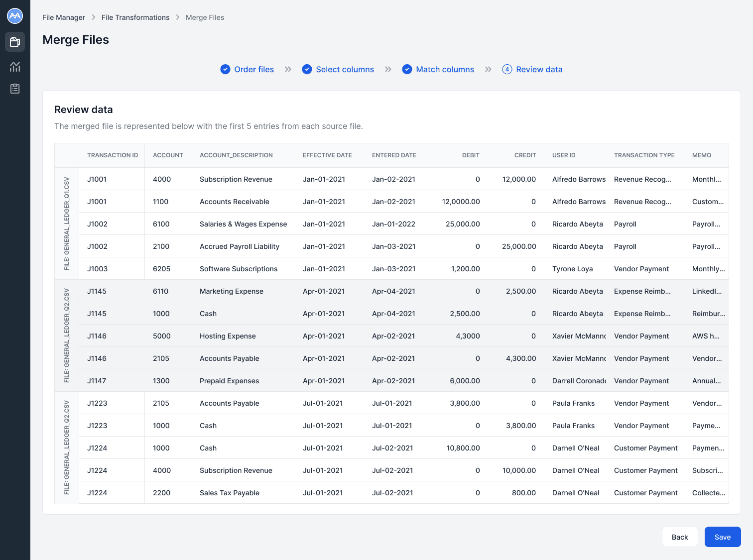Click the checkmark icon beside Match columns
The width and height of the screenshot is (753, 560).
tap(407, 69)
